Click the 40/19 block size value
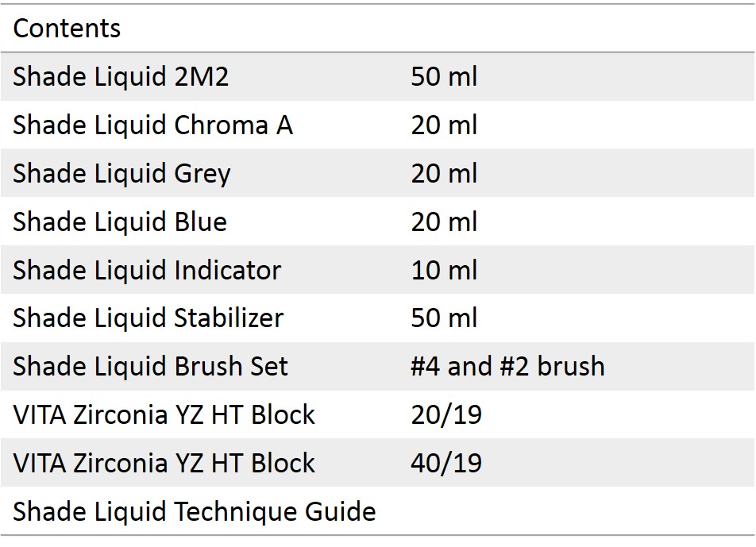Viewport: 756px width, 547px height. click(x=446, y=464)
